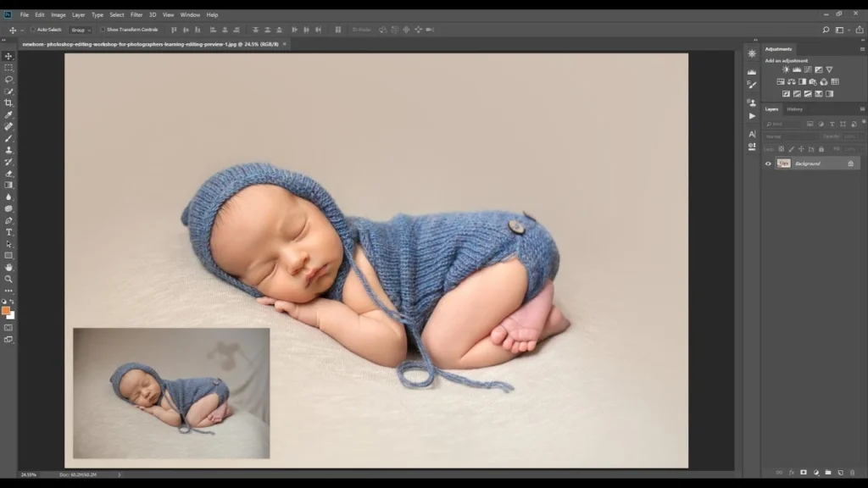Image resolution: width=868 pixels, height=488 pixels.
Task: Check Show Transform Controls
Action: (x=103, y=30)
